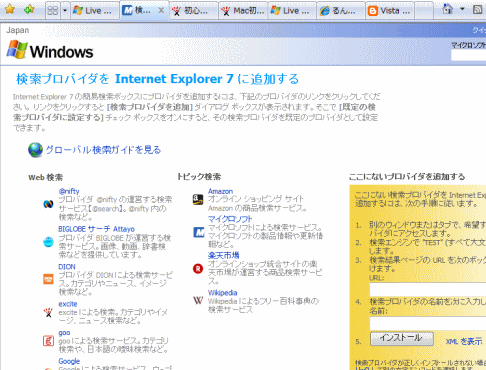Viewport: 486px width, 370px height.
Task: Add goo search provider link
Action: [x=64, y=333]
